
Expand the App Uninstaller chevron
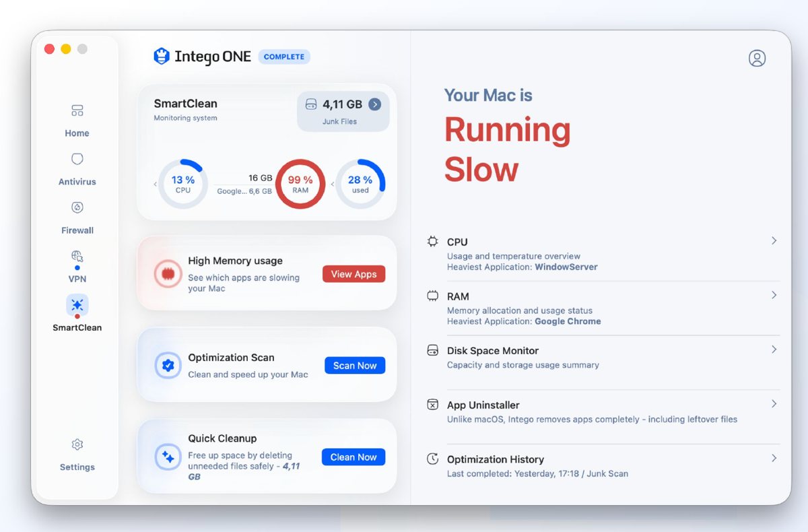pyautogui.click(x=774, y=404)
